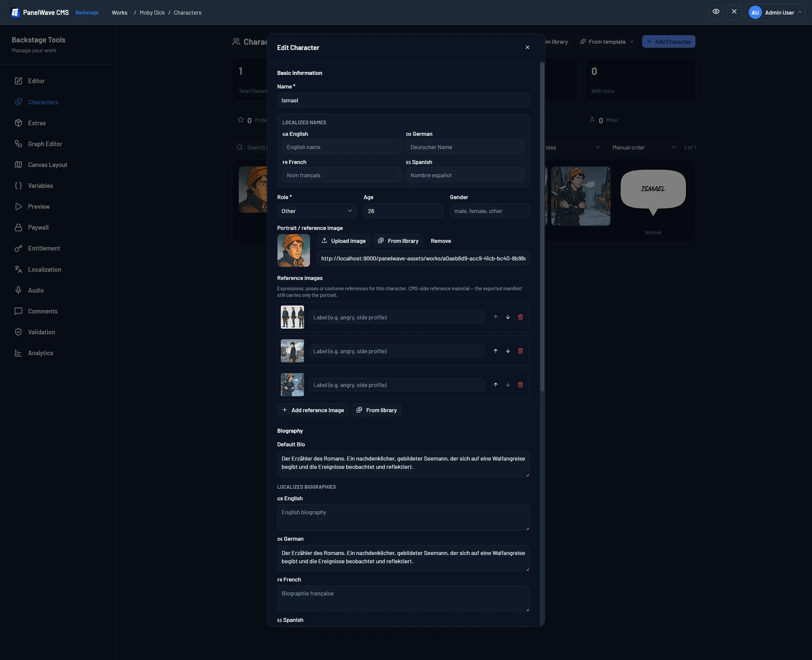
Task: Open the roles filter dropdown
Action: click(x=574, y=147)
